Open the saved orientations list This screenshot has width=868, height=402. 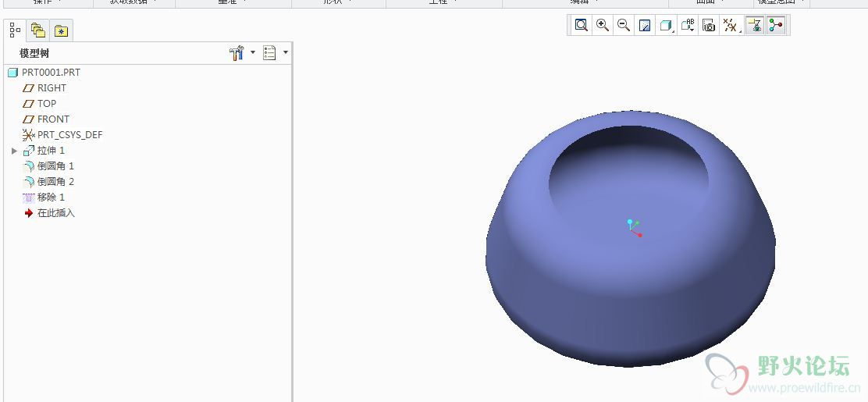pyautogui.click(x=688, y=25)
